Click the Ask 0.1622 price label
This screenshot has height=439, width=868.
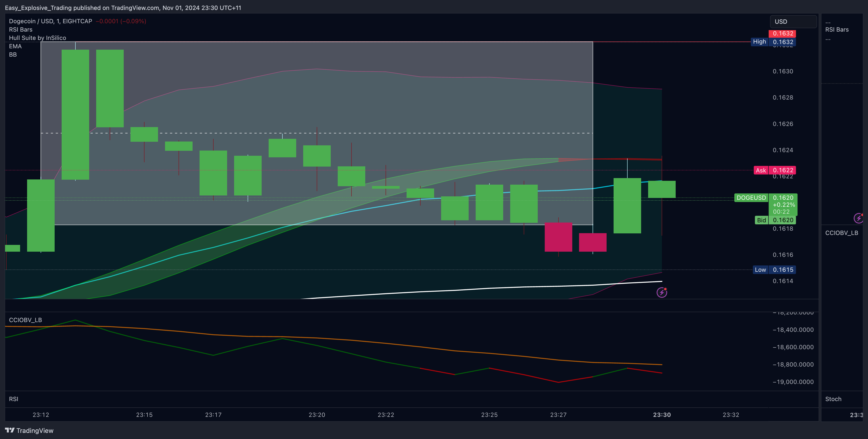click(775, 170)
